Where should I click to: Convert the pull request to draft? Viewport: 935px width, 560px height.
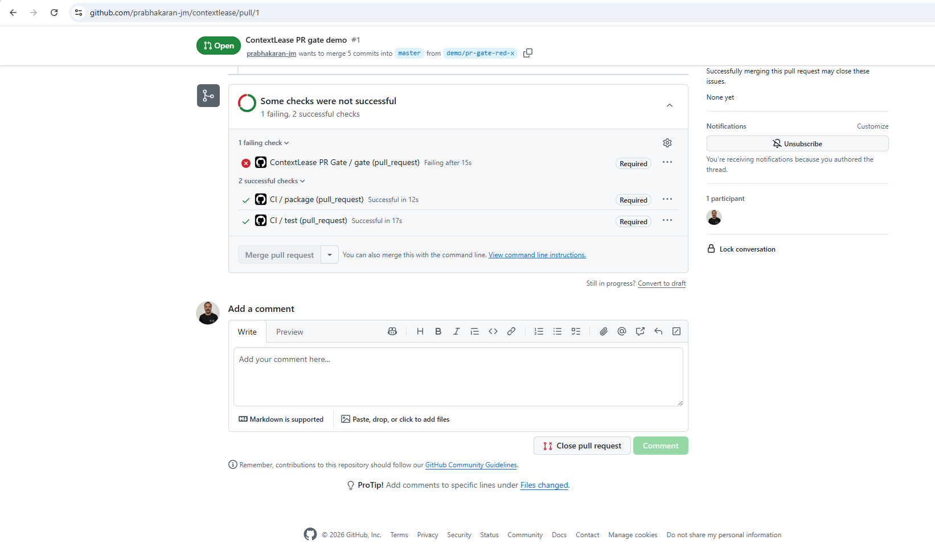[662, 283]
